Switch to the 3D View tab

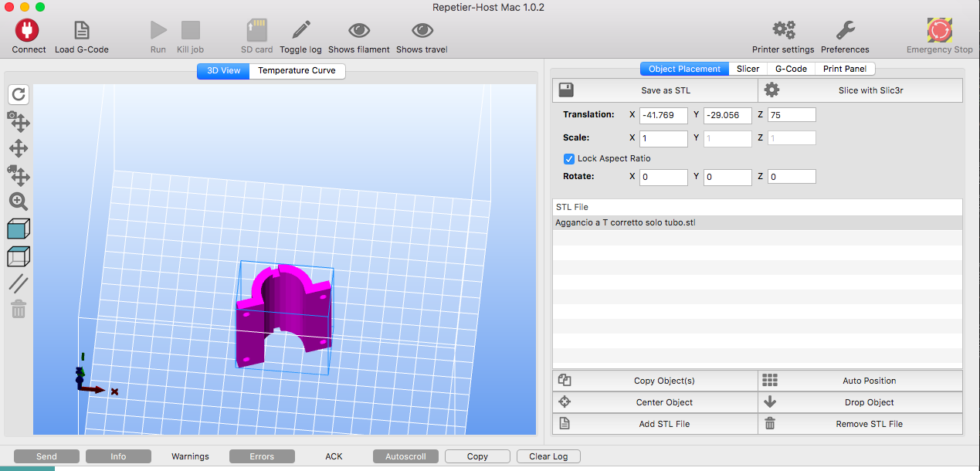pyautogui.click(x=223, y=70)
